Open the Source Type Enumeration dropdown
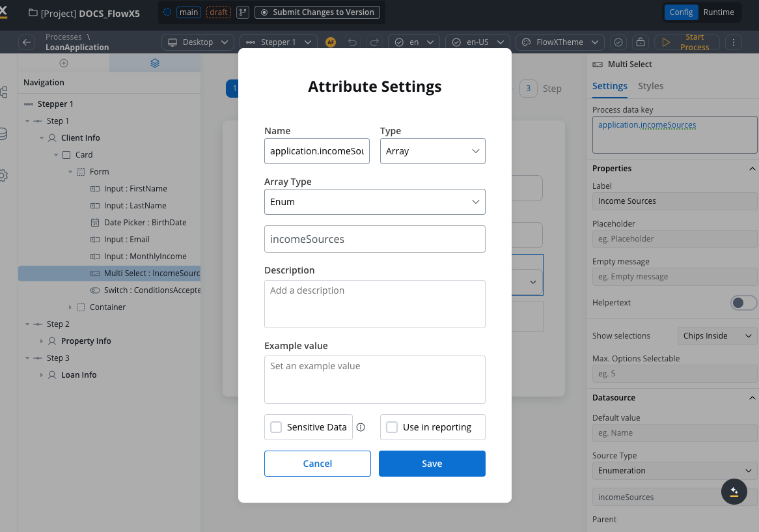 [675, 471]
